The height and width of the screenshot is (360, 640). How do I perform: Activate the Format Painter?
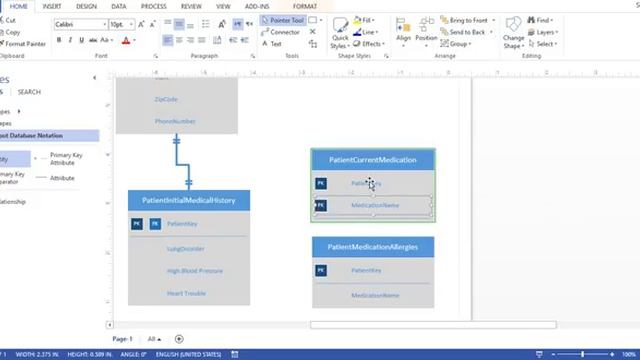tap(23, 44)
